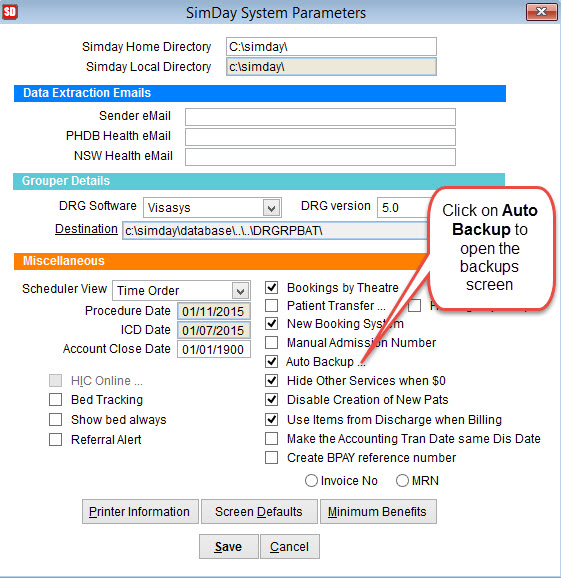The height and width of the screenshot is (578, 561).
Task: Save the system parameters
Action: click(229, 547)
